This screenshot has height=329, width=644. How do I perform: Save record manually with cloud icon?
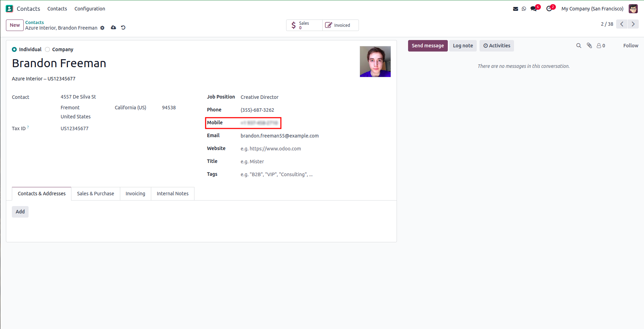113,28
